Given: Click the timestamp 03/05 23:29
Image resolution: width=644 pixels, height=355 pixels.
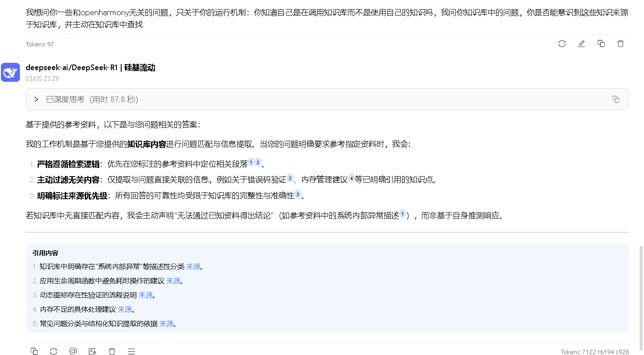Looking at the screenshot, I should pyautogui.click(x=42, y=79).
